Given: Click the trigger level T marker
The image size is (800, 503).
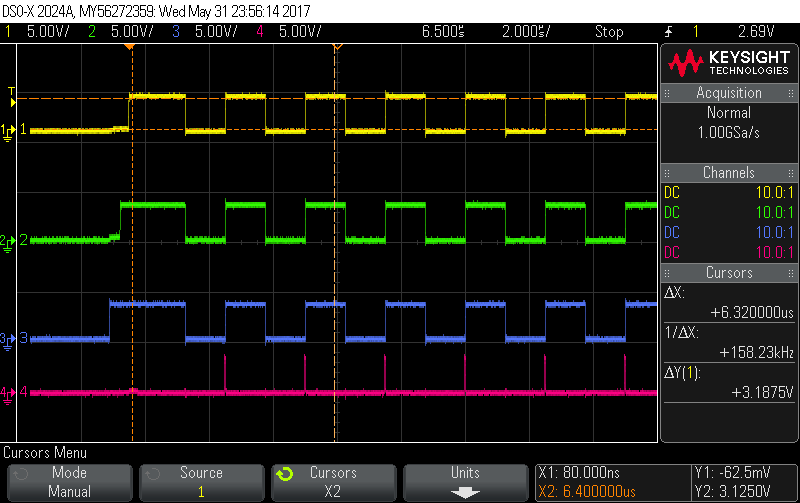Looking at the screenshot, I should click(x=12, y=97).
